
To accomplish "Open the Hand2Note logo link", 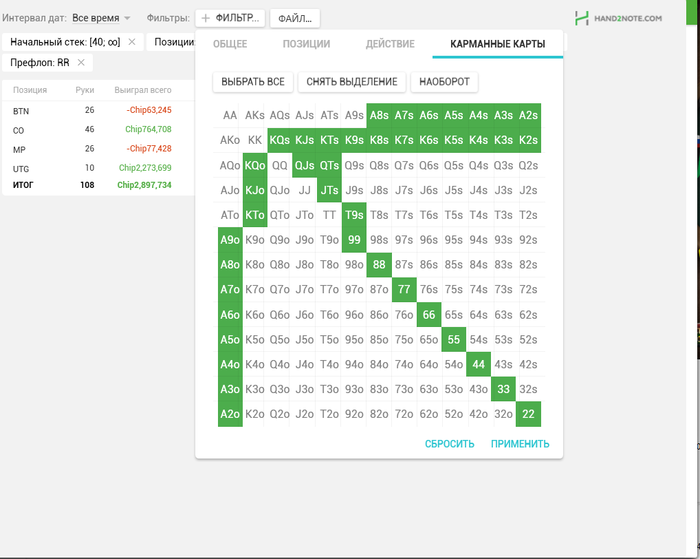I will click(618, 18).
